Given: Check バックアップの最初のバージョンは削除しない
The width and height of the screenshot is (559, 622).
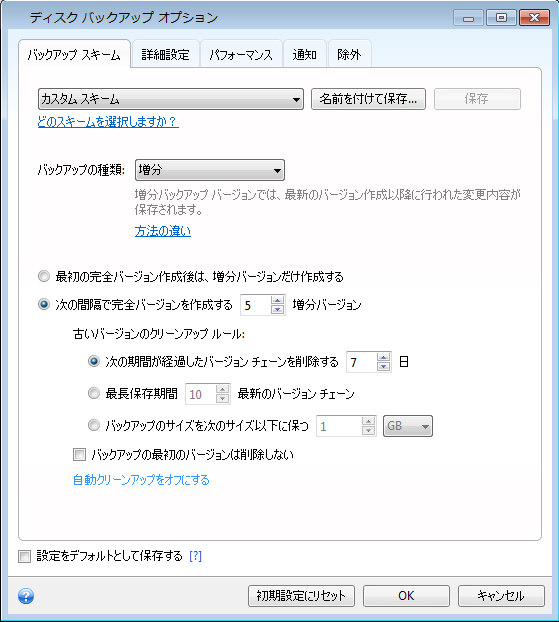Looking at the screenshot, I should click(x=79, y=455).
